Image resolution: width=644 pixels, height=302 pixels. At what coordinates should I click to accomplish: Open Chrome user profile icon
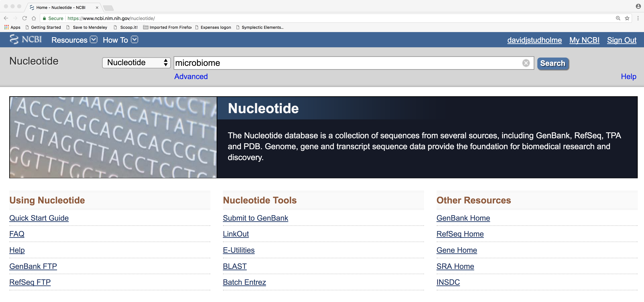638,6
